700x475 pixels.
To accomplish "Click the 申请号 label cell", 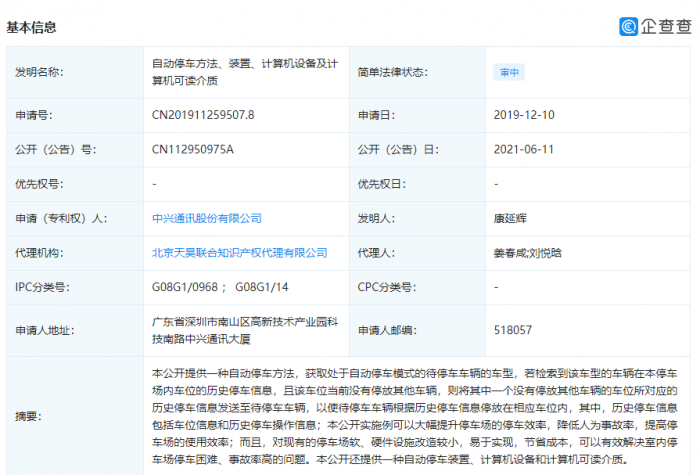I will pos(75,115).
